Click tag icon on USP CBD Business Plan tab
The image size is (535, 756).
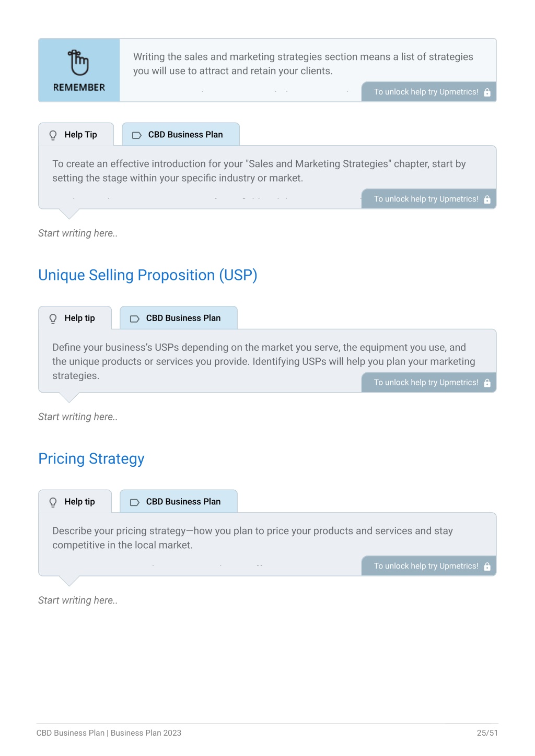[x=135, y=318]
